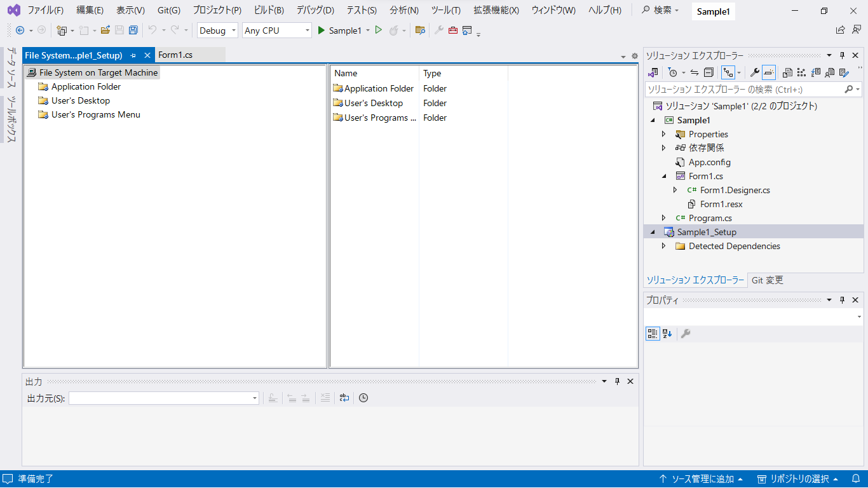
Task: Switch to the Form1.cs tab
Action: [175, 55]
